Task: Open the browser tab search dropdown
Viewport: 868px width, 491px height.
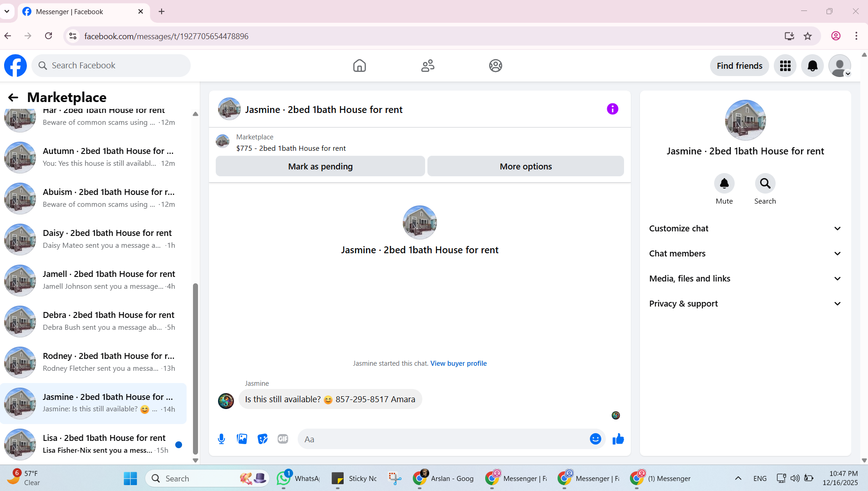Action: point(7,11)
